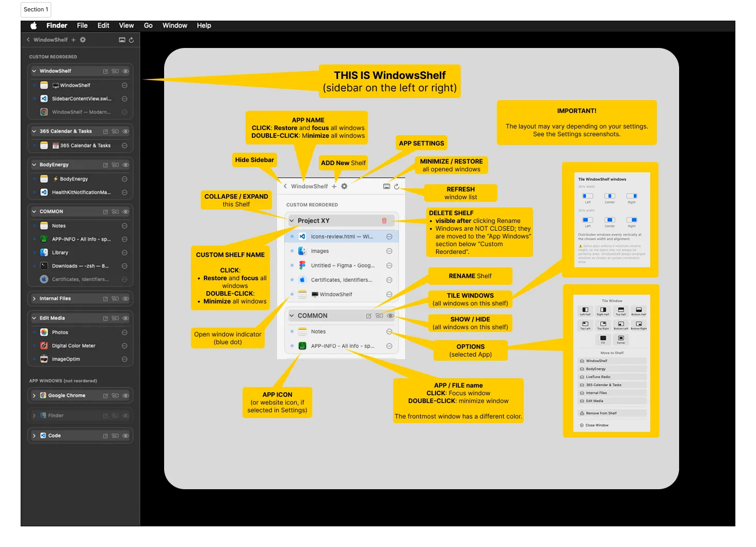Open the Window menu in the menu bar
This screenshot has width=756, height=547.
tap(174, 25)
